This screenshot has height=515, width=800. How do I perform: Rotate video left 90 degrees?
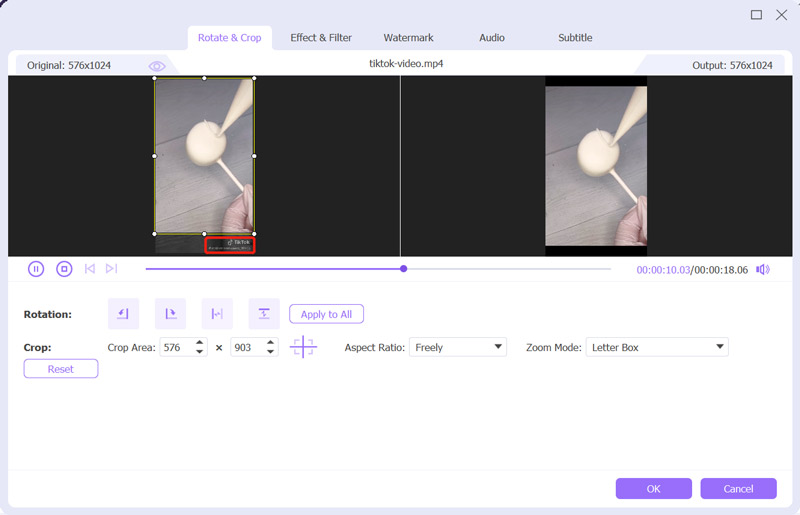[123, 313]
